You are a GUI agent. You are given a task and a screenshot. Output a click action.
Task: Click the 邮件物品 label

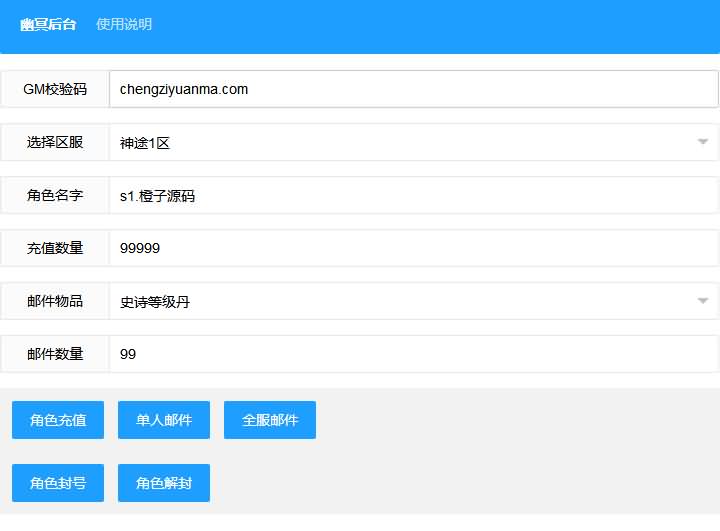pos(55,301)
